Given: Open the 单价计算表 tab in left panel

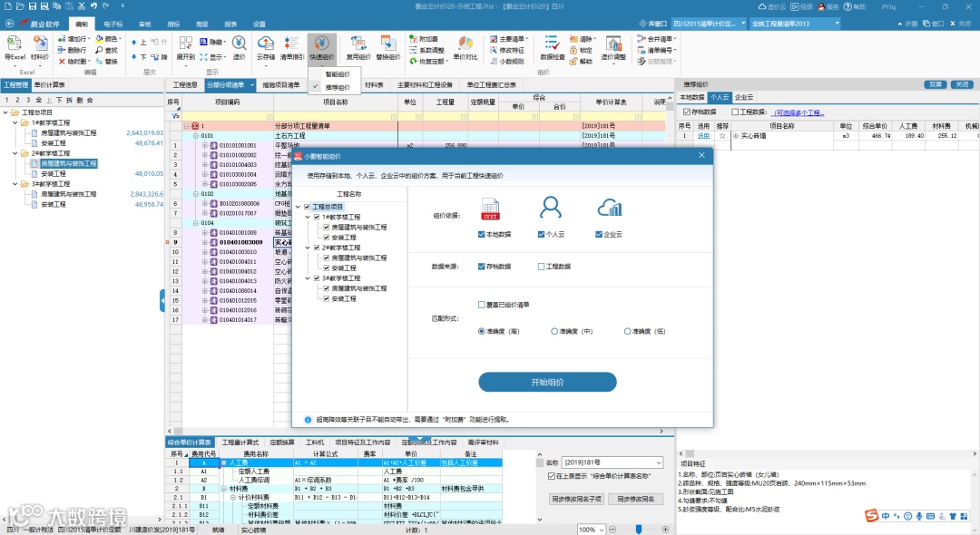Looking at the screenshot, I should coord(49,85).
